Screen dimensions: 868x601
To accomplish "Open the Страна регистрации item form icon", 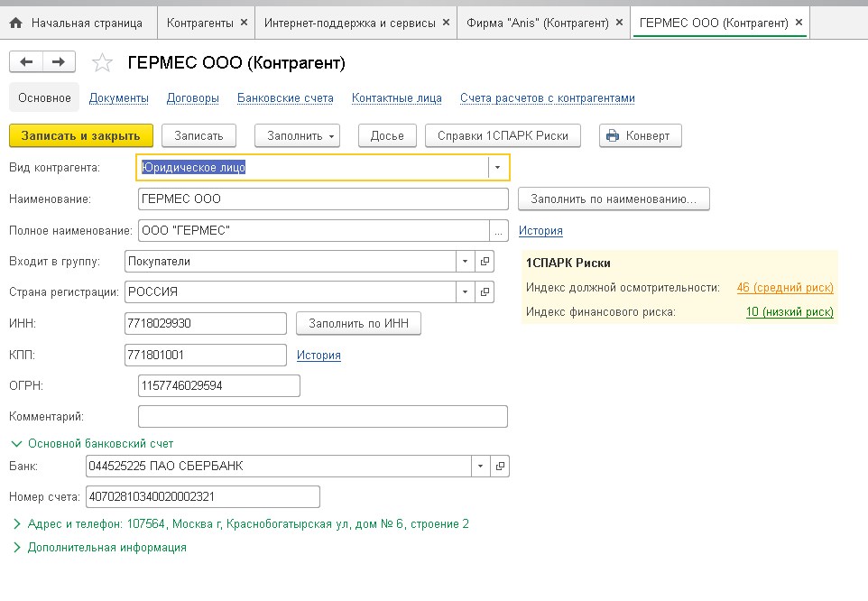I will [485, 292].
